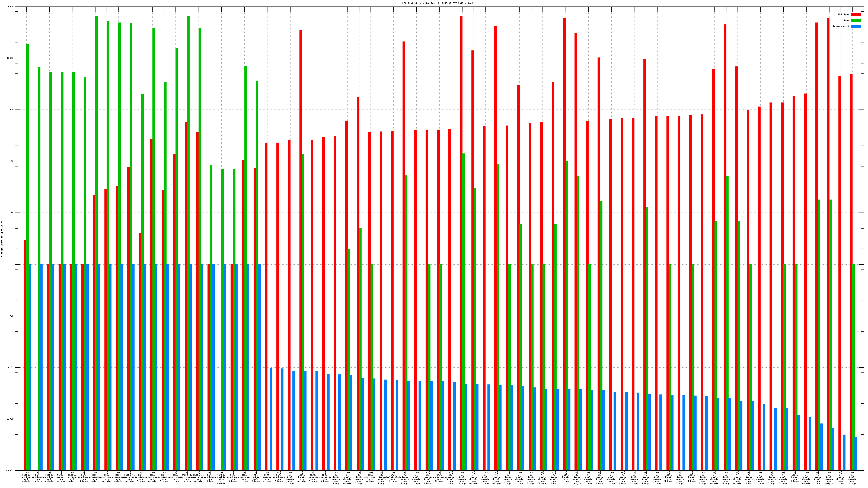Click the 'virbl.dnsbl.bit.nl origin' x-axis label
The height and width of the screenshot is (488, 868).
[x=221, y=478]
